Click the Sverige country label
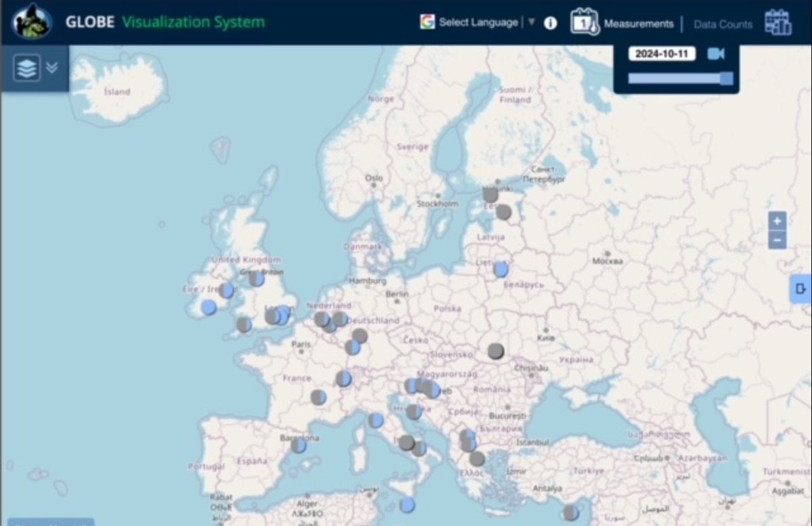 [412, 146]
